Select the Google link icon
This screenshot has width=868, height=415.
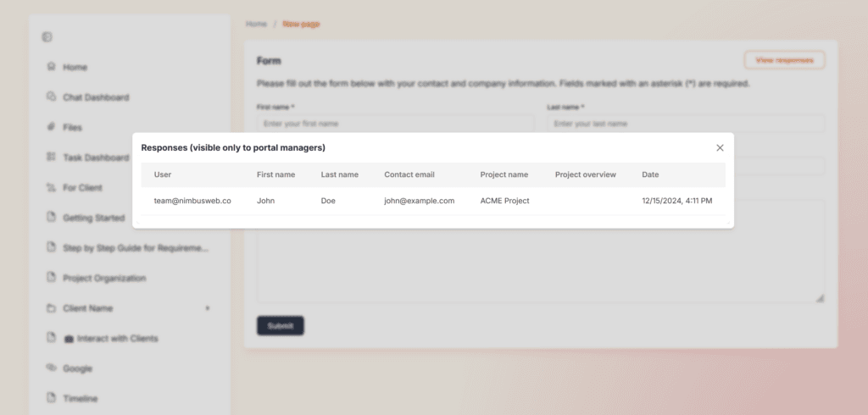(52, 368)
